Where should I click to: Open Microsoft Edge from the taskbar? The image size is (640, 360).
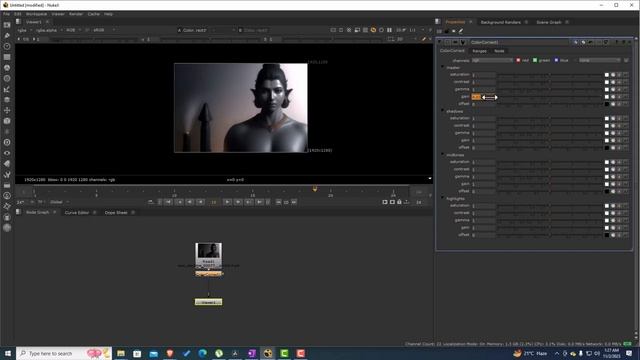coord(202,353)
